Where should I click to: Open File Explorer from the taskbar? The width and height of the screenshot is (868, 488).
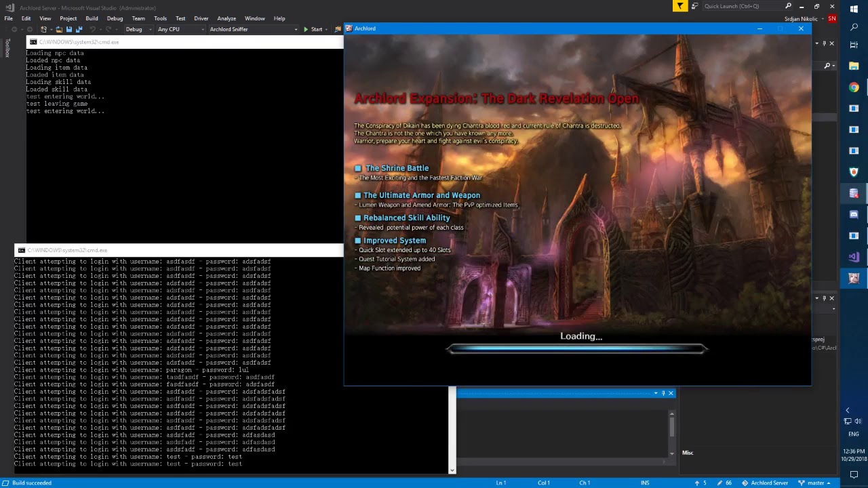854,66
